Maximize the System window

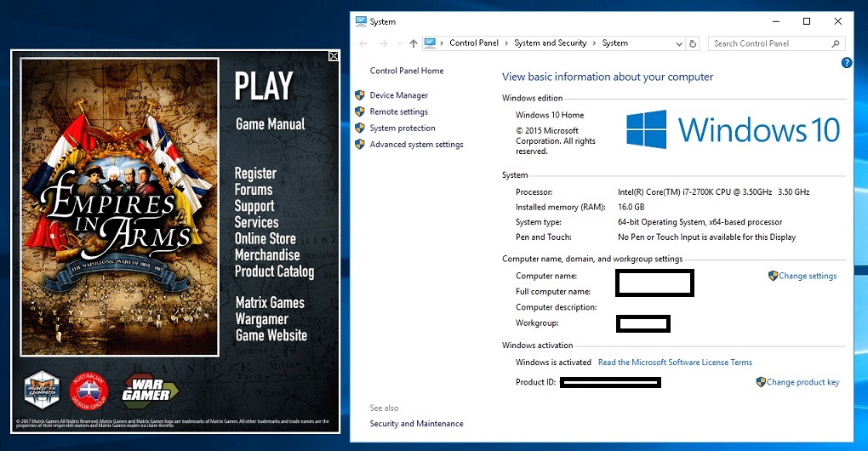click(x=807, y=21)
